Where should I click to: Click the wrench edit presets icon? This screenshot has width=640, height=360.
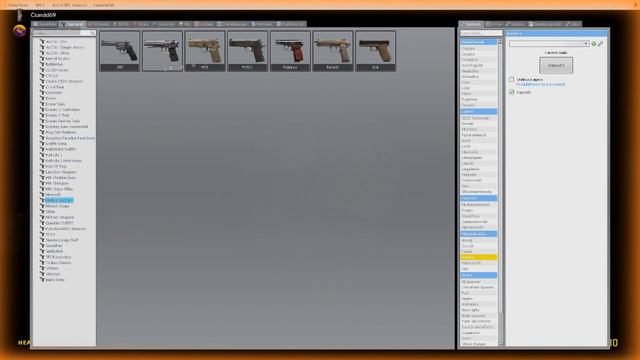[x=600, y=44]
